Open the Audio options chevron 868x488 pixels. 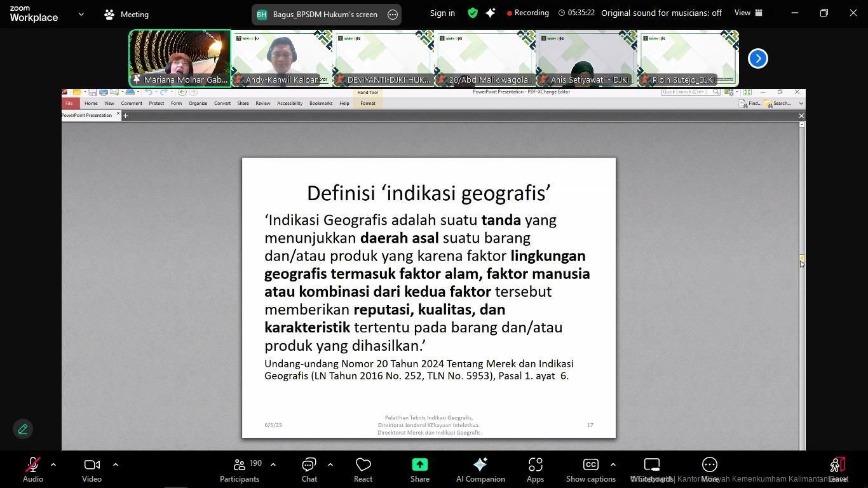(x=53, y=464)
